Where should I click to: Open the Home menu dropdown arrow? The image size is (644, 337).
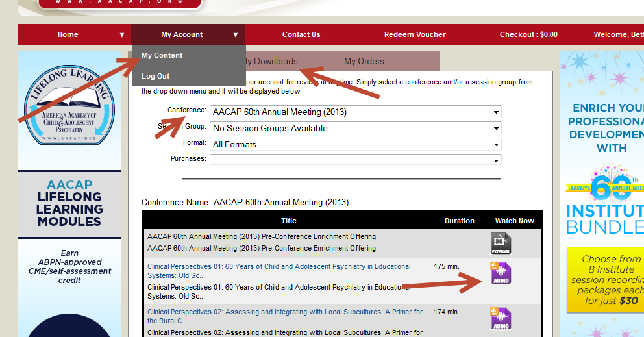click(x=121, y=35)
